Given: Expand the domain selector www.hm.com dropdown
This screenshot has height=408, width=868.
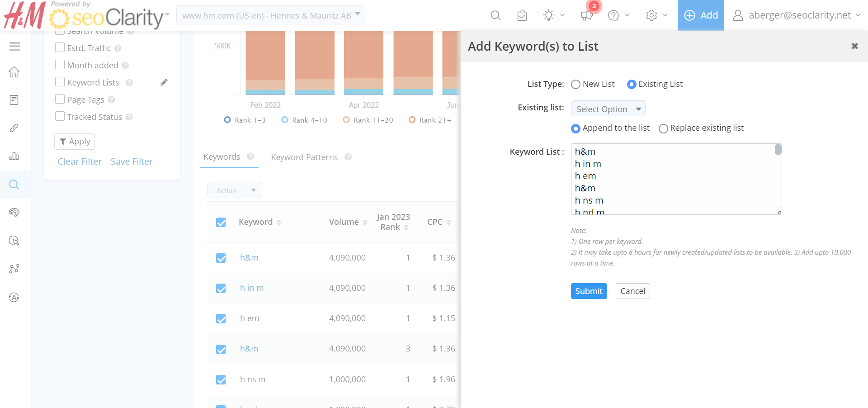Looking at the screenshot, I should [x=270, y=15].
